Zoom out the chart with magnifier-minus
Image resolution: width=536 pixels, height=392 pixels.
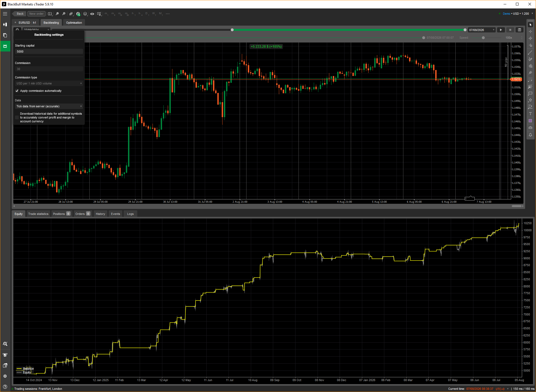point(57,14)
